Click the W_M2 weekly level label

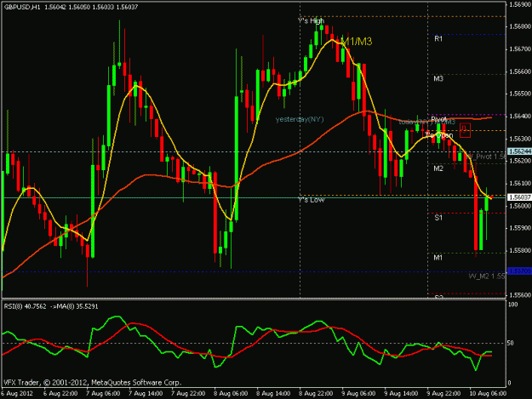click(487, 276)
